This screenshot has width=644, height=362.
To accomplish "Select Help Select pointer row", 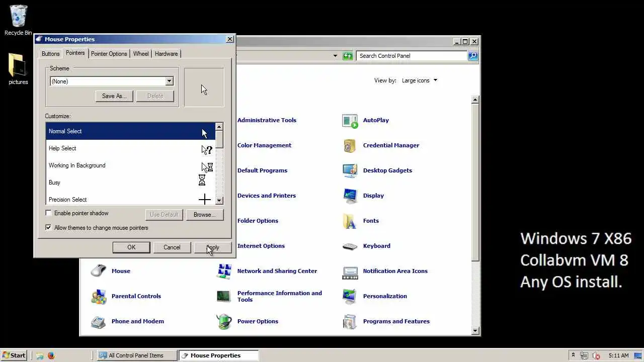I will (130, 148).
